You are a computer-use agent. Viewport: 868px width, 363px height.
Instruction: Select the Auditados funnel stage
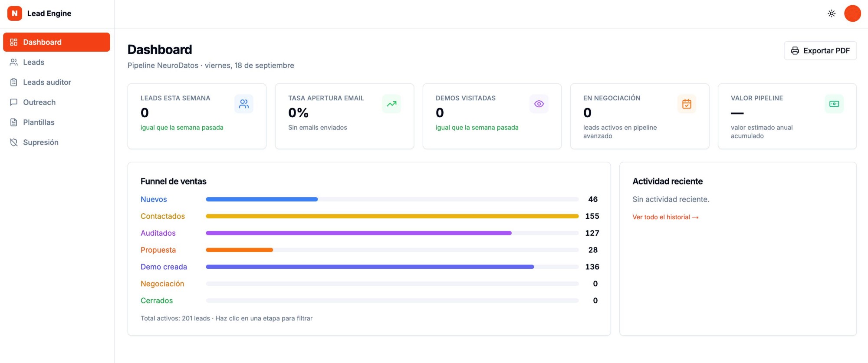coord(158,233)
